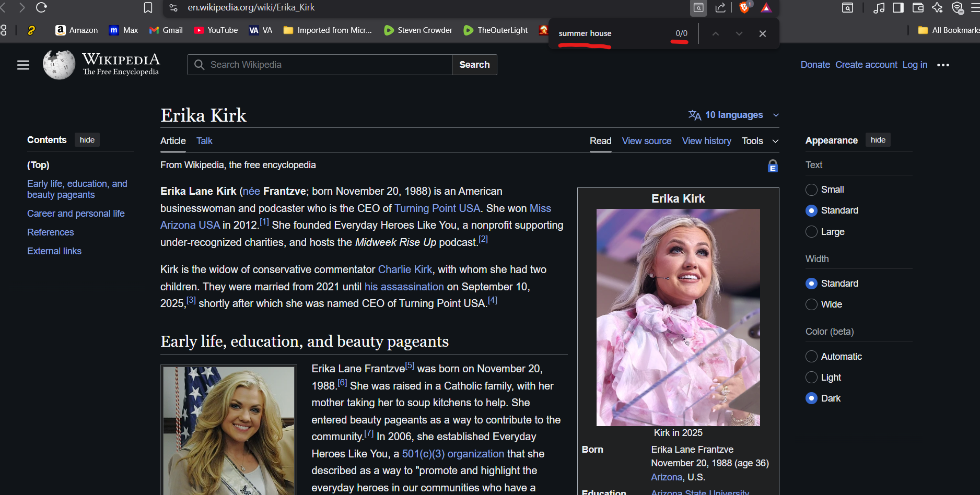Open the All Bookmarks folder
Viewport: 980px width, 495px height.
tap(949, 30)
